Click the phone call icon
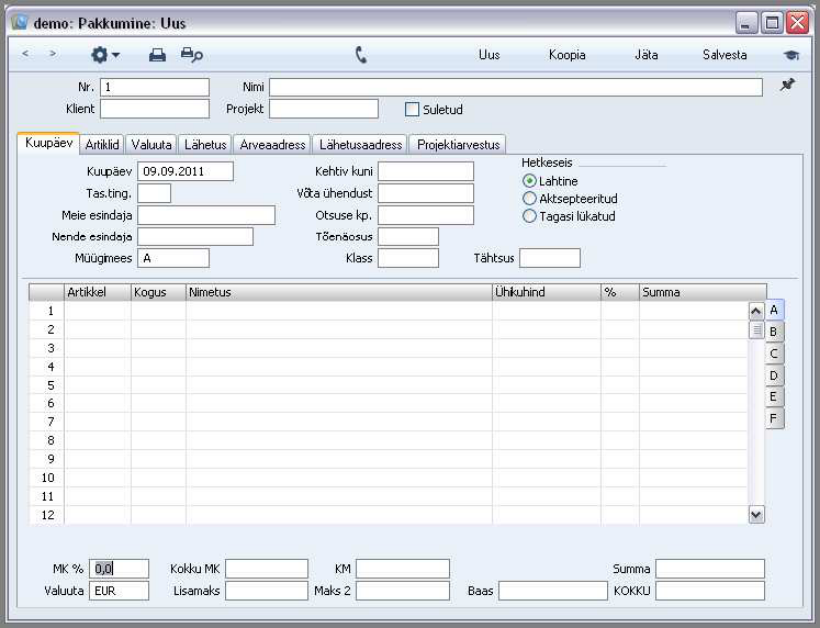The image size is (820, 628). tap(361, 54)
